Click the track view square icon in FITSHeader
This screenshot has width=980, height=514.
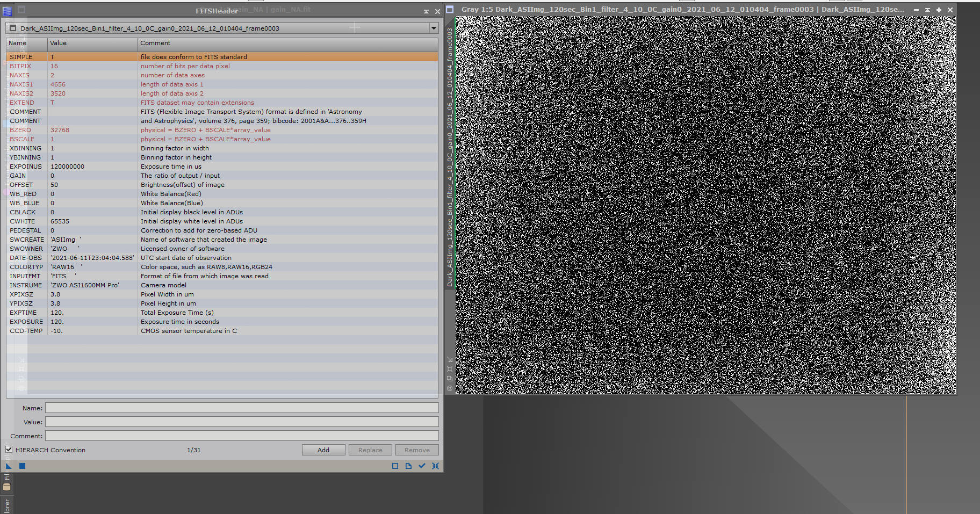click(395, 466)
